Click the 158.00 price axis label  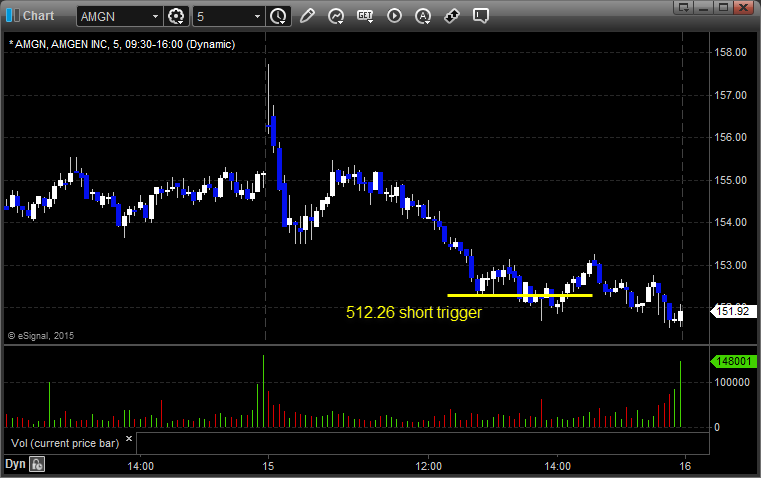pos(730,52)
